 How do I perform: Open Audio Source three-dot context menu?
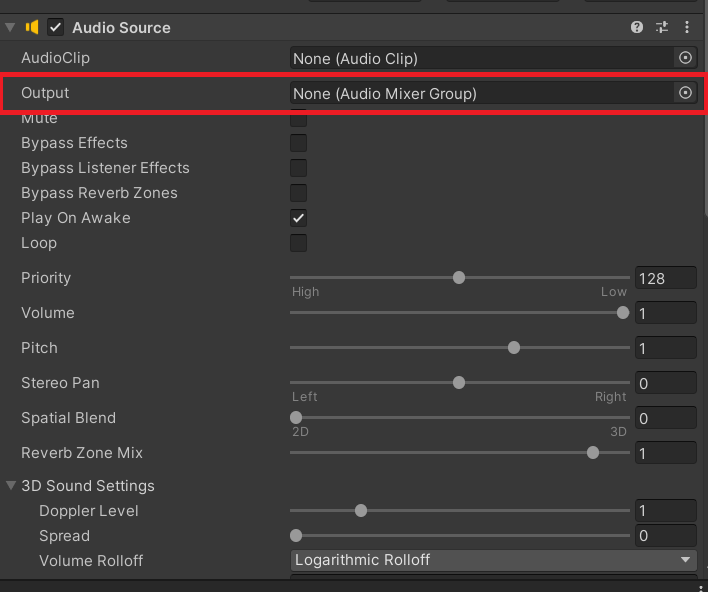point(687,27)
